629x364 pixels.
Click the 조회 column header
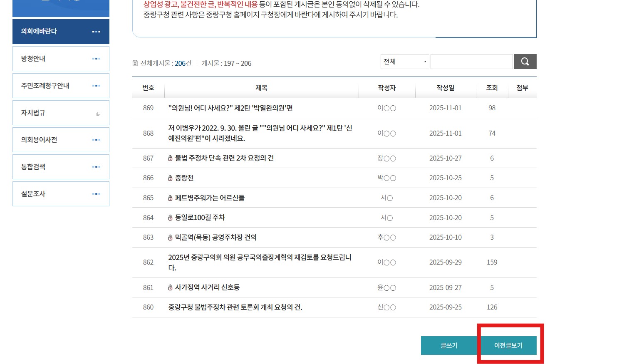tap(492, 88)
